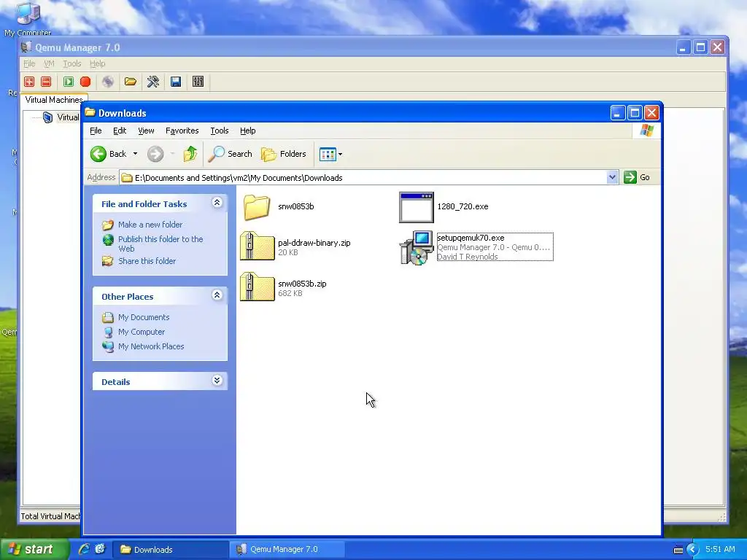Click the Help menu in Qemu Manager
Screen dimensions: 747x560
tap(97, 63)
